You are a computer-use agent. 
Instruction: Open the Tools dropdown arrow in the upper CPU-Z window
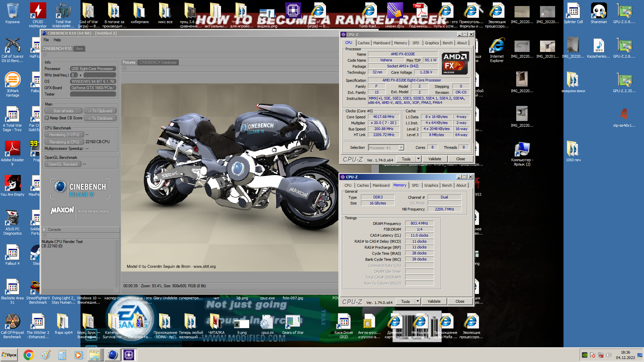click(418, 159)
